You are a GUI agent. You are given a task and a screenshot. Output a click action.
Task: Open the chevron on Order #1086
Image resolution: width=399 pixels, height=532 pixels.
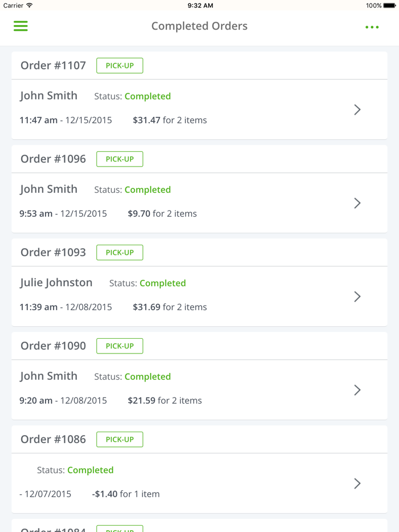(357, 483)
